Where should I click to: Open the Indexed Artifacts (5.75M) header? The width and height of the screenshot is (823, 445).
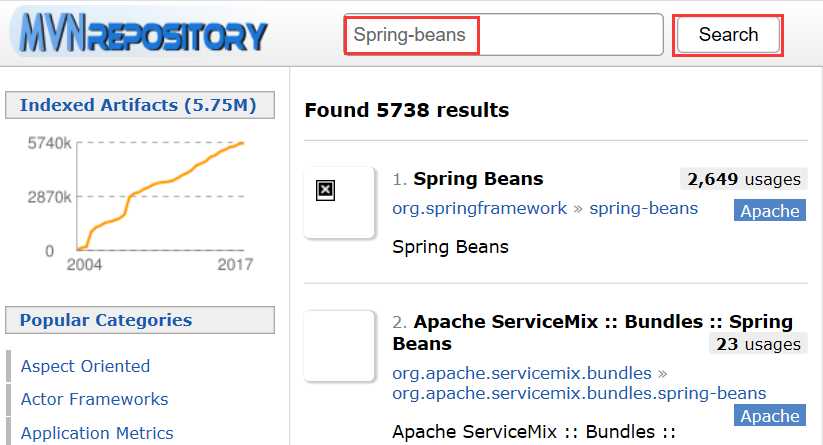[x=138, y=105]
